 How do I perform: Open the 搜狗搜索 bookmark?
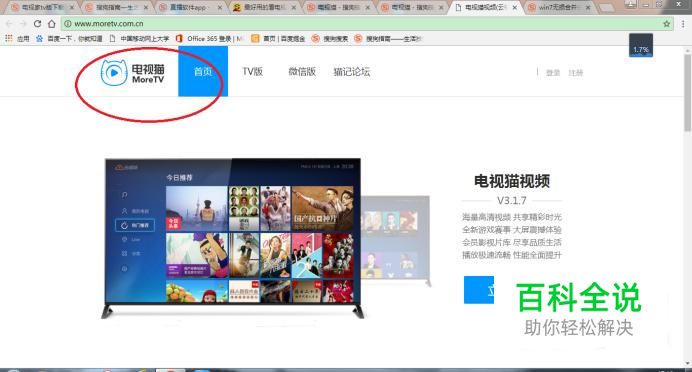[330, 39]
